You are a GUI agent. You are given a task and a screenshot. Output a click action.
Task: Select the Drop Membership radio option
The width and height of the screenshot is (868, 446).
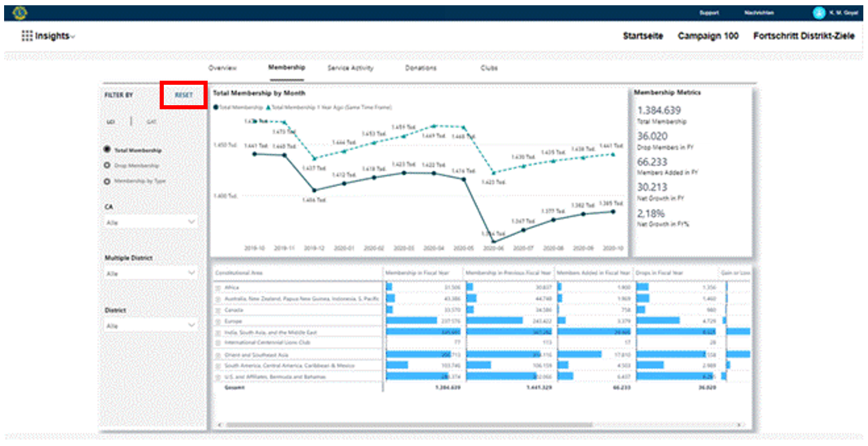[x=107, y=166]
